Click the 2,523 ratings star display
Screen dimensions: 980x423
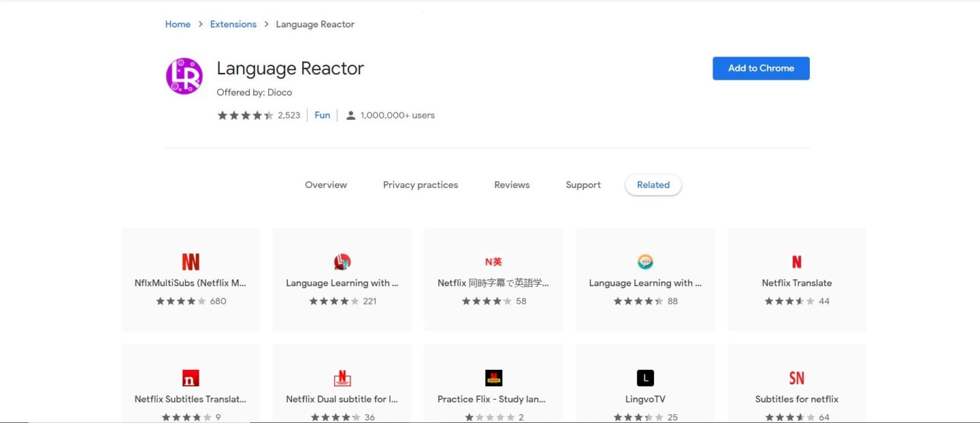click(246, 115)
